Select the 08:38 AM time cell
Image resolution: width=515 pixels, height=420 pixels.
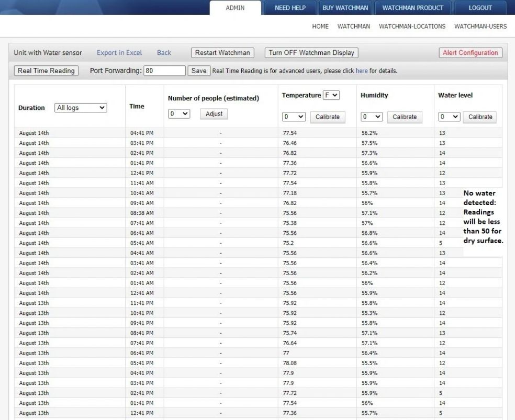coord(142,213)
